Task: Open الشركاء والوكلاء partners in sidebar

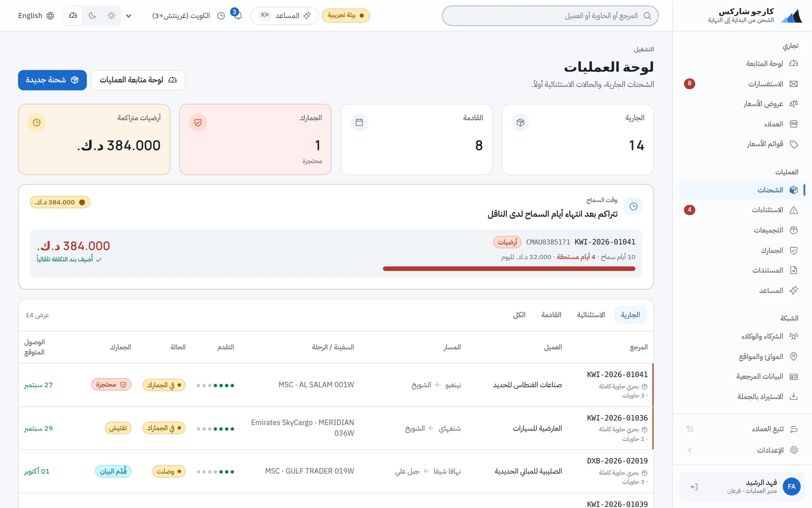Action: [742, 336]
